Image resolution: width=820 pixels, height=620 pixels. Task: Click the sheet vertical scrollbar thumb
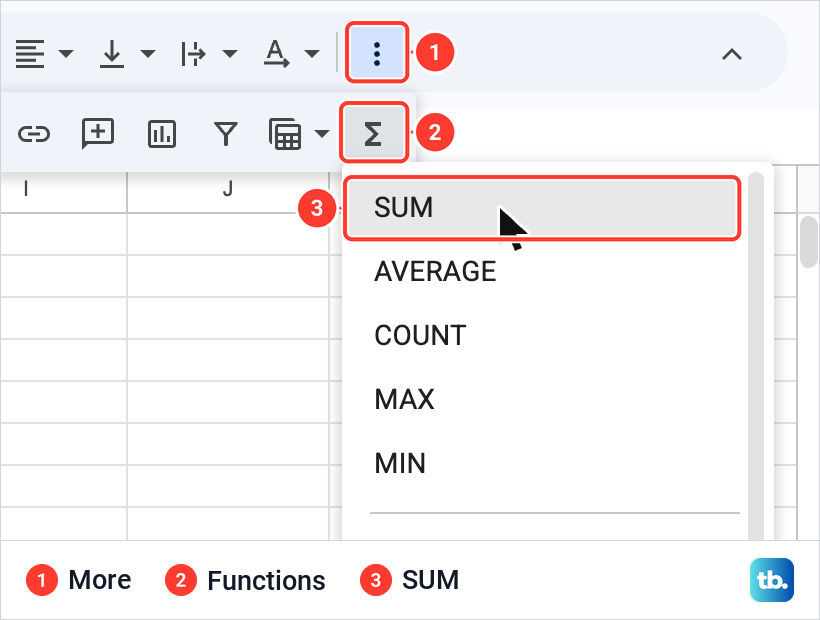click(809, 242)
